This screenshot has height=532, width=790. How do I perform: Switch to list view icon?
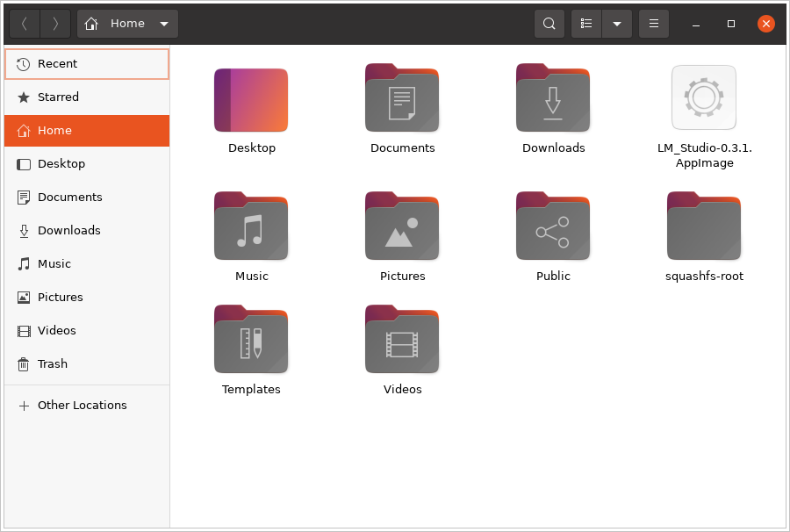pos(586,24)
